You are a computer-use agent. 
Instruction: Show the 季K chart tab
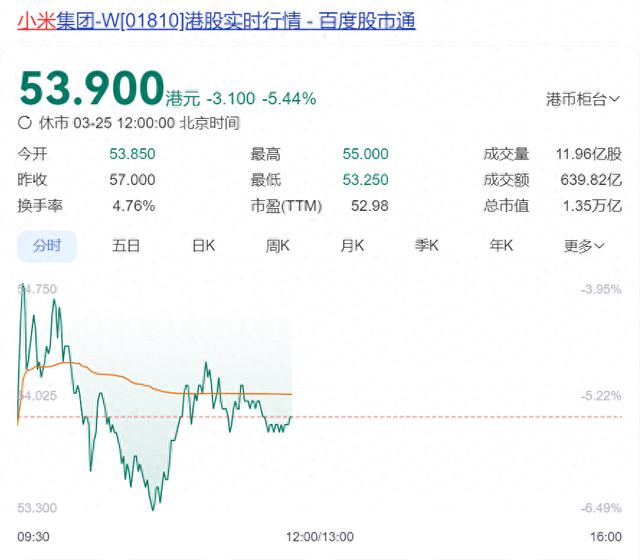427,246
